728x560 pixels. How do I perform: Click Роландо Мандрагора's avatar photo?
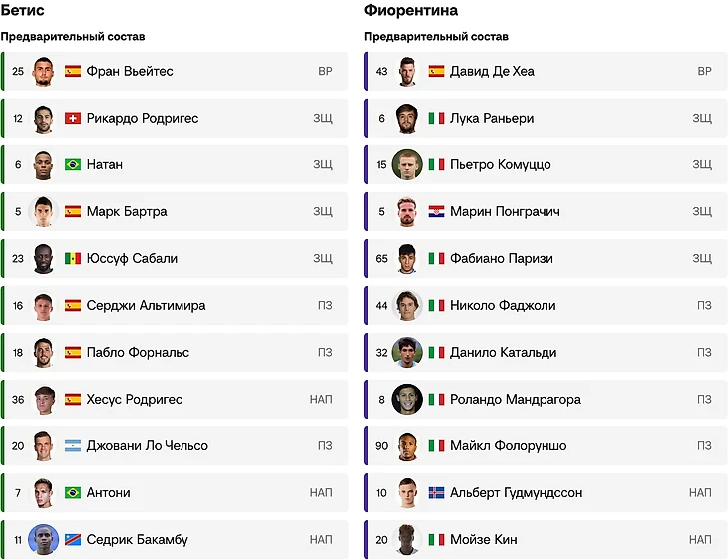[407, 399]
